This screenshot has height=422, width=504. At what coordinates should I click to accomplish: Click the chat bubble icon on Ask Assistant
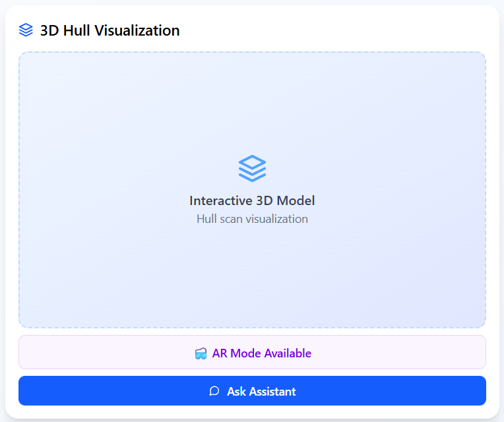pyautogui.click(x=214, y=391)
